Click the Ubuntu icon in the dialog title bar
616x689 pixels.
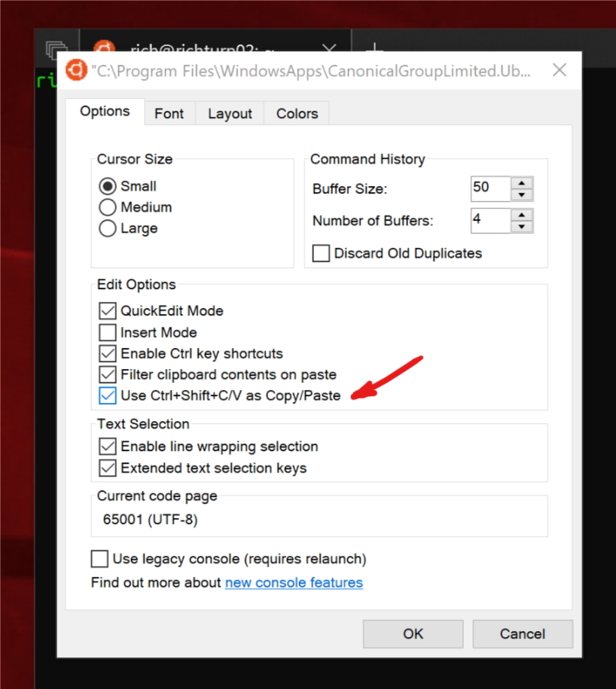tap(75, 69)
